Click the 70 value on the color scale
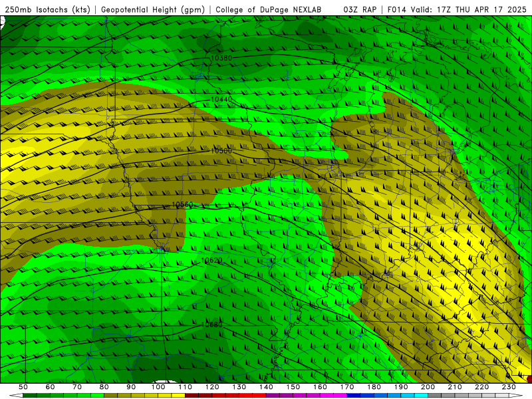Screen dimensions: 532x399 point(77,387)
